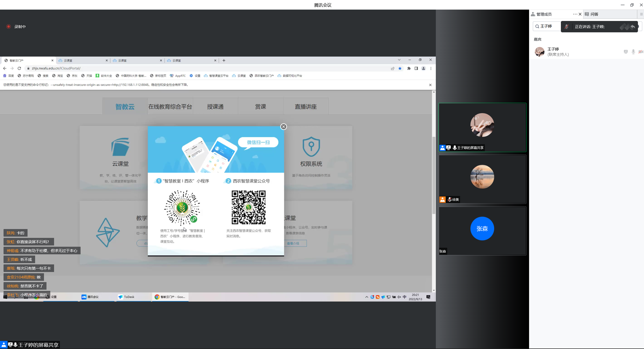Select member 王子婷 in the guest list

[586, 52]
